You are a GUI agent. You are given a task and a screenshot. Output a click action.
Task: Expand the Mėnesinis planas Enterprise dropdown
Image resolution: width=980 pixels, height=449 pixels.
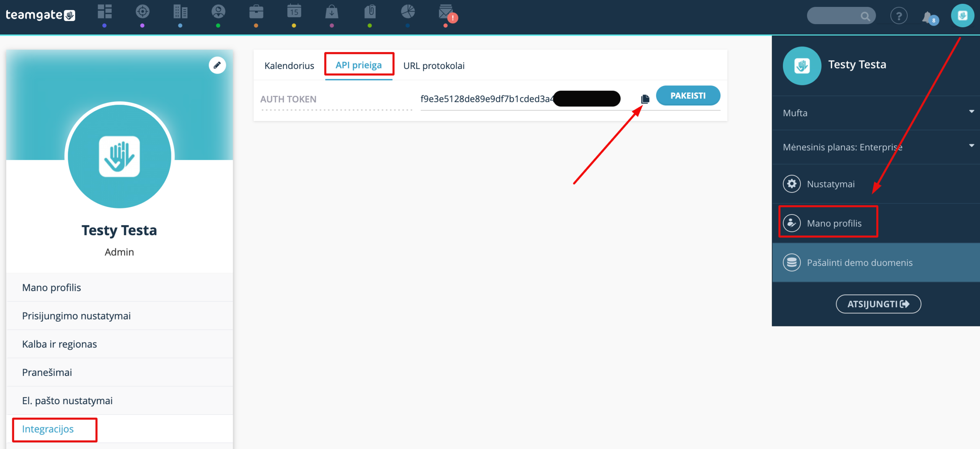pyautogui.click(x=876, y=147)
